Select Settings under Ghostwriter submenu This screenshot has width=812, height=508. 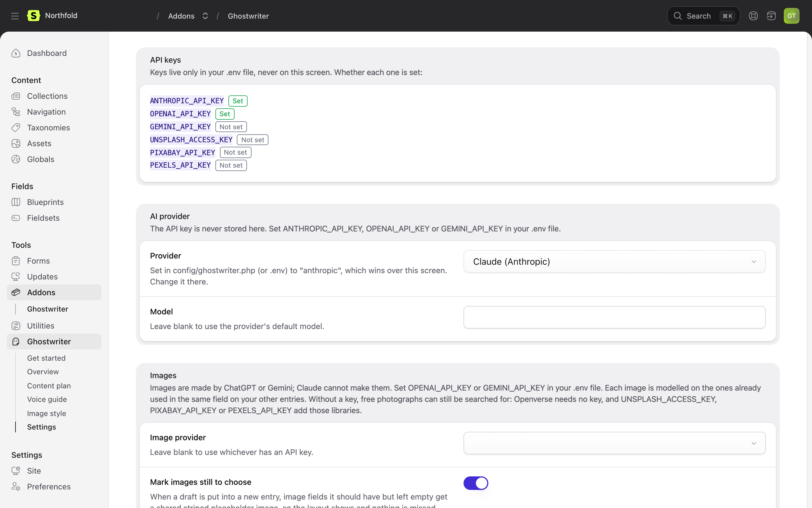(42, 427)
